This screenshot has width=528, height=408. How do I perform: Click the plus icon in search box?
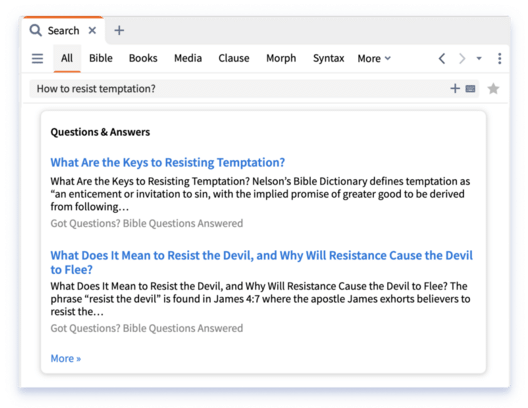coord(455,89)
